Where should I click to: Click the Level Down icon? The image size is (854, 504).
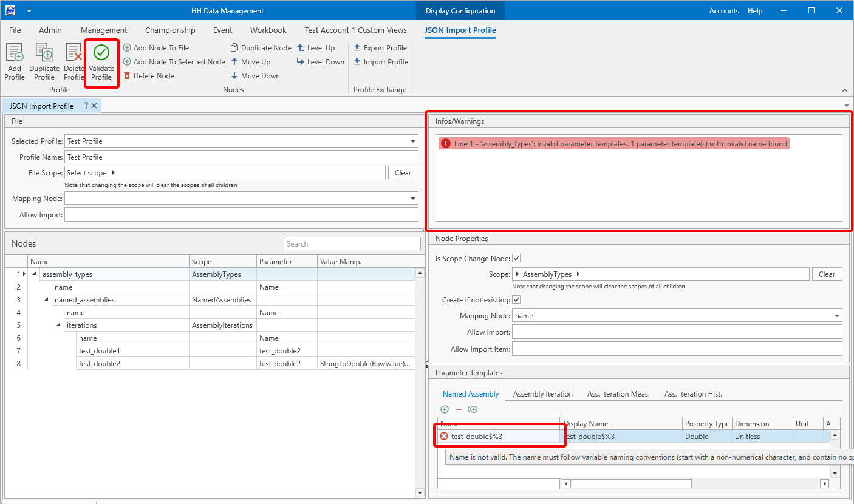(x=301, y=62)
